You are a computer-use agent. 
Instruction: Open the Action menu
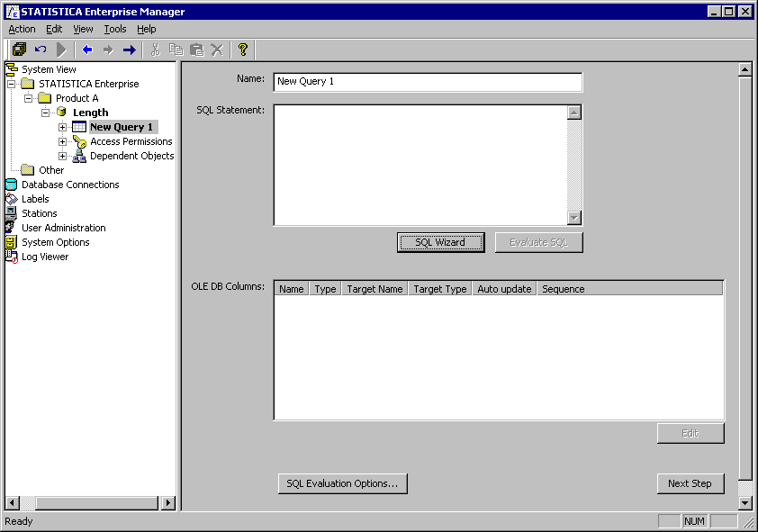point(22,29)
